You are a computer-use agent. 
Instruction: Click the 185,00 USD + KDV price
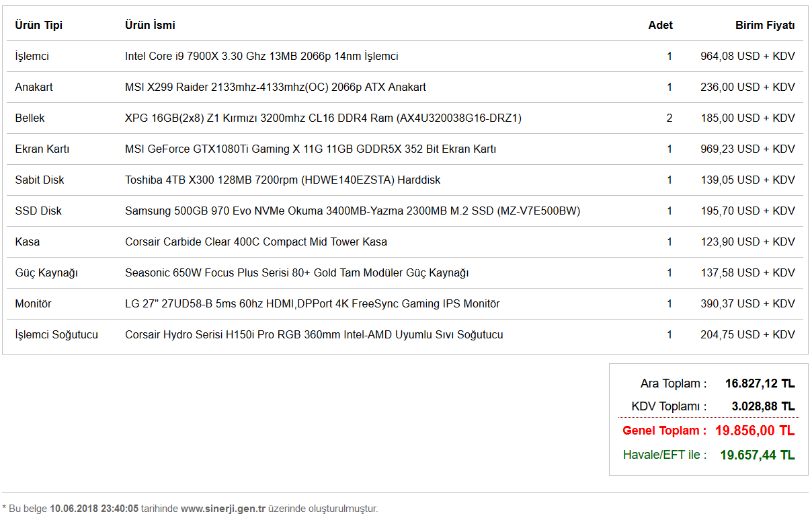(747, 118)
